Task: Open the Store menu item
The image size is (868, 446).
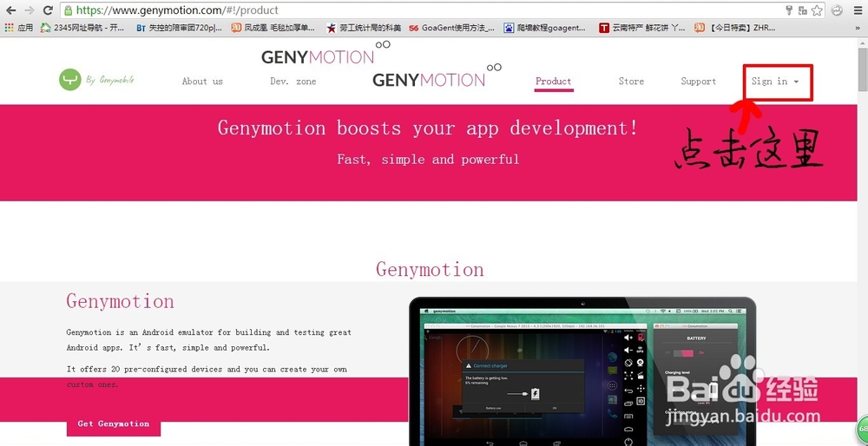Action: (x=631, y=82)
